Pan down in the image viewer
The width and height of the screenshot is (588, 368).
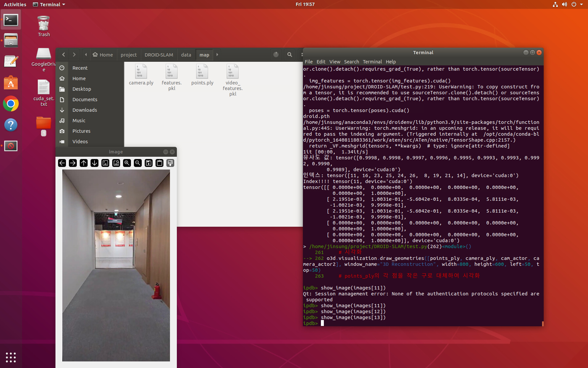click(94, 163)
